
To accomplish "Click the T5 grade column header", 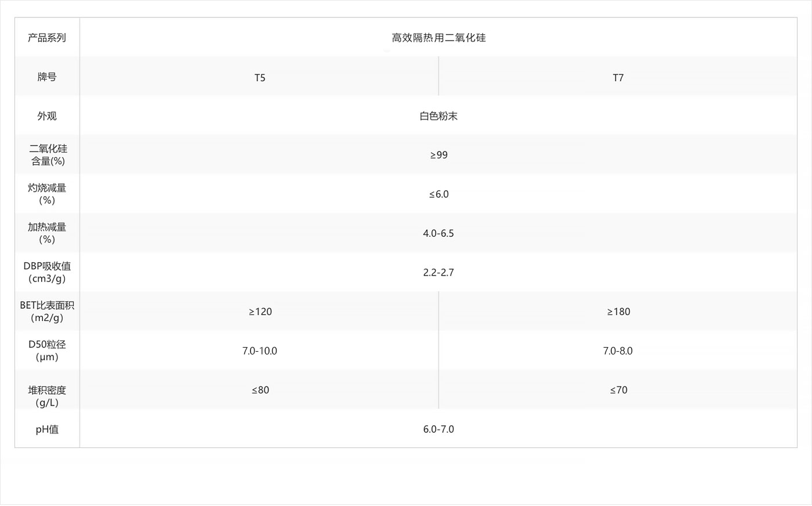I will (x=260, y=78).
